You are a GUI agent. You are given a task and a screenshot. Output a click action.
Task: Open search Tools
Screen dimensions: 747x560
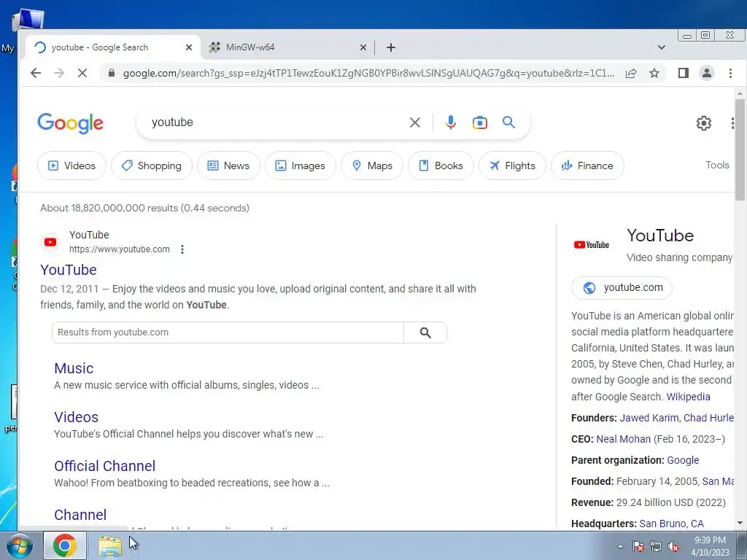coord(718,165)
